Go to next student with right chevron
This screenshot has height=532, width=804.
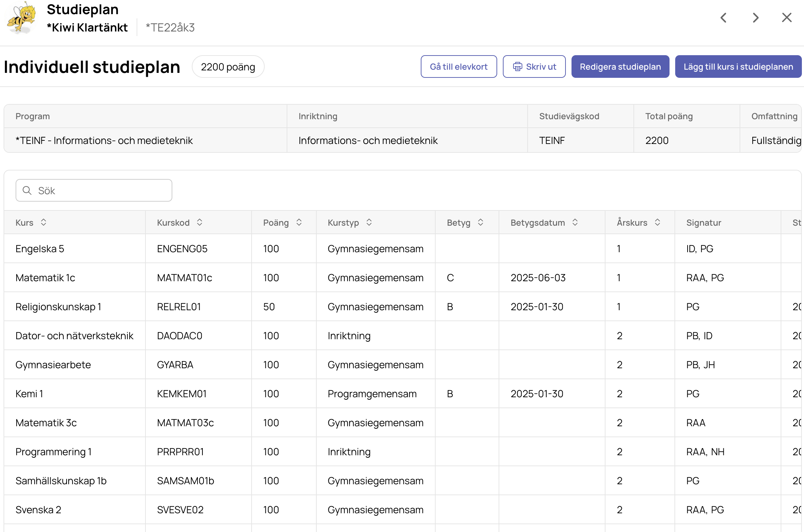tap(756, 18)
